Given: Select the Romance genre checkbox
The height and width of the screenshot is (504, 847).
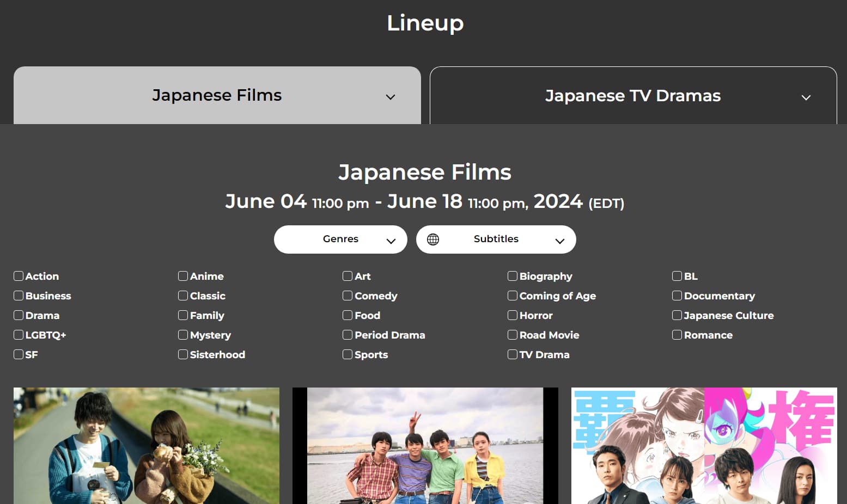Looking at the screenshot, I should [677, 335].
